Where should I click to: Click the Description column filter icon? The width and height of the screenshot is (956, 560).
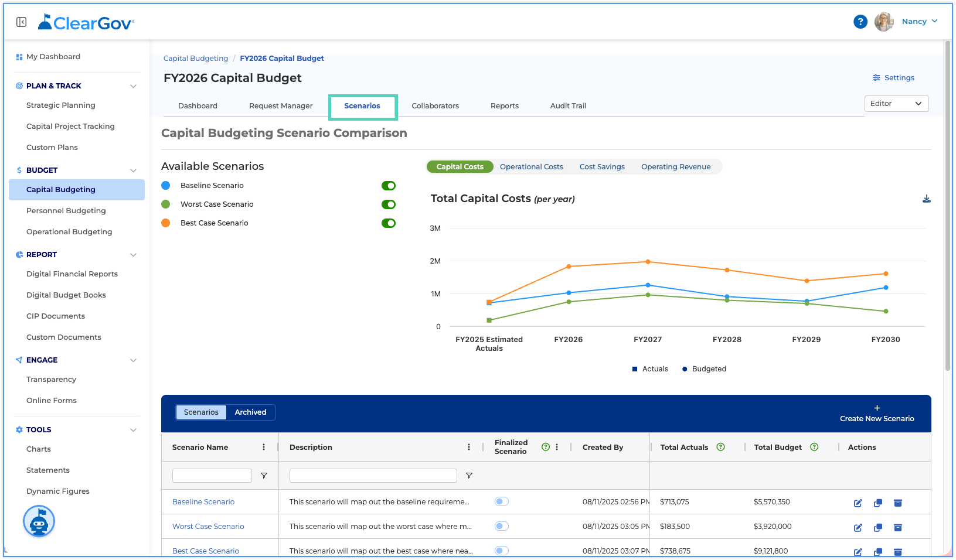point(469,476)
